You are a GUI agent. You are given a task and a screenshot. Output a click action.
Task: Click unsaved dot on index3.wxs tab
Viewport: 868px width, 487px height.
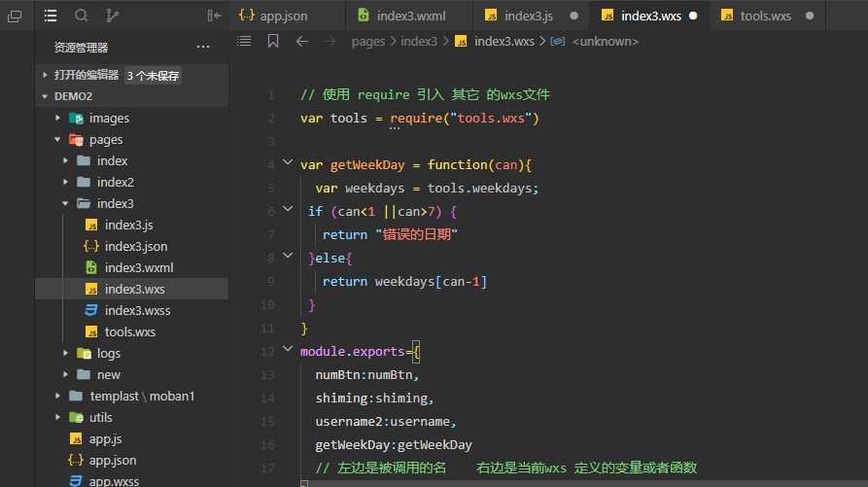coord(693,17)
